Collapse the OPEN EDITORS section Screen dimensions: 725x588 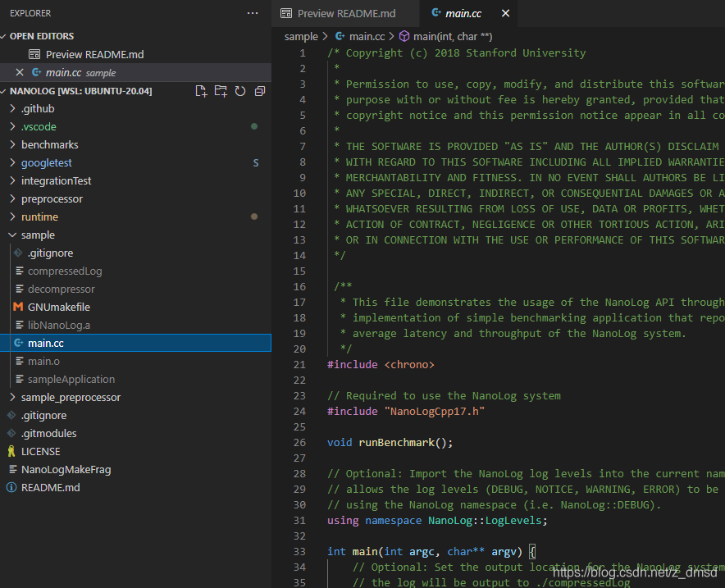tap(4, 36)
